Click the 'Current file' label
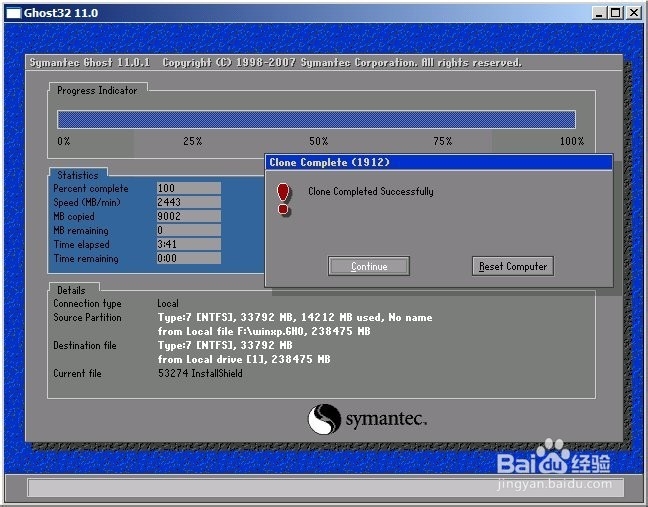 77,374
